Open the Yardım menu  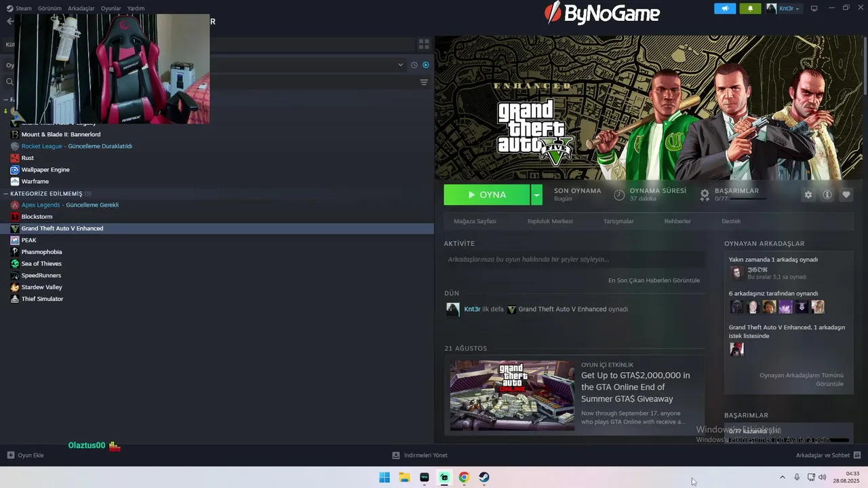136,9
